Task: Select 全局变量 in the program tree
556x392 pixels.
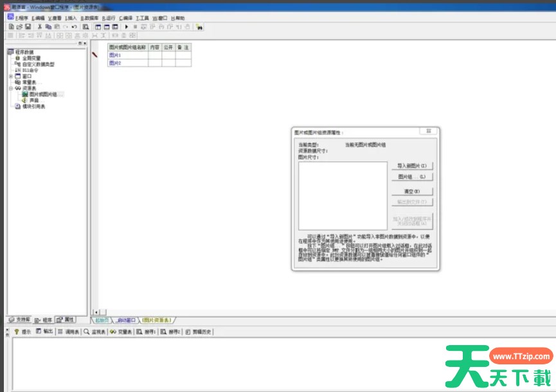Action: tap(31, 58)
